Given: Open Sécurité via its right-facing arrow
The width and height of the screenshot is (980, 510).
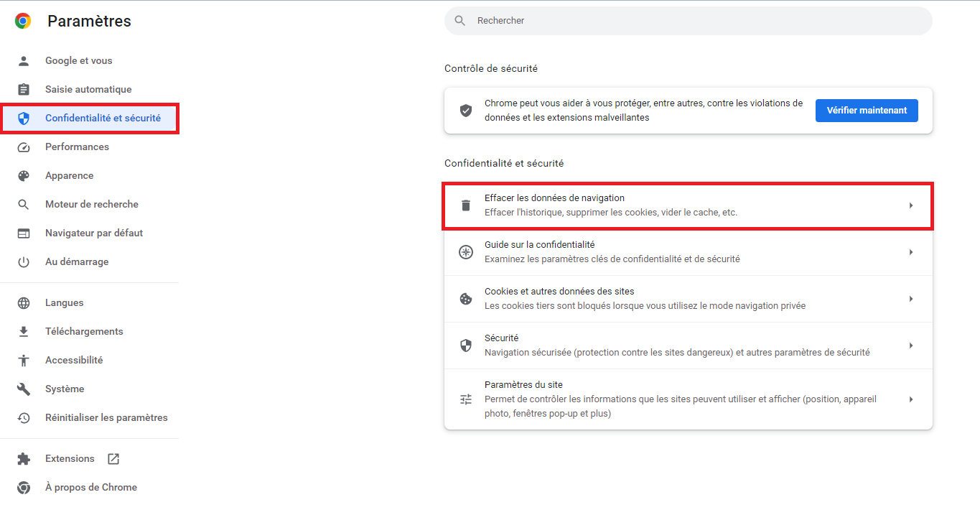Looking at the screenshot, I should 911,345.
